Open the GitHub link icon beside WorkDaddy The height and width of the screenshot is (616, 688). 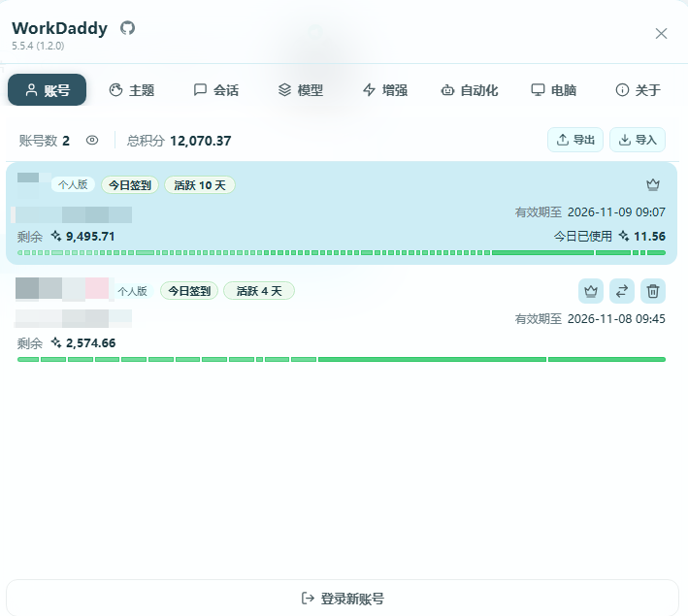[128, 28]
